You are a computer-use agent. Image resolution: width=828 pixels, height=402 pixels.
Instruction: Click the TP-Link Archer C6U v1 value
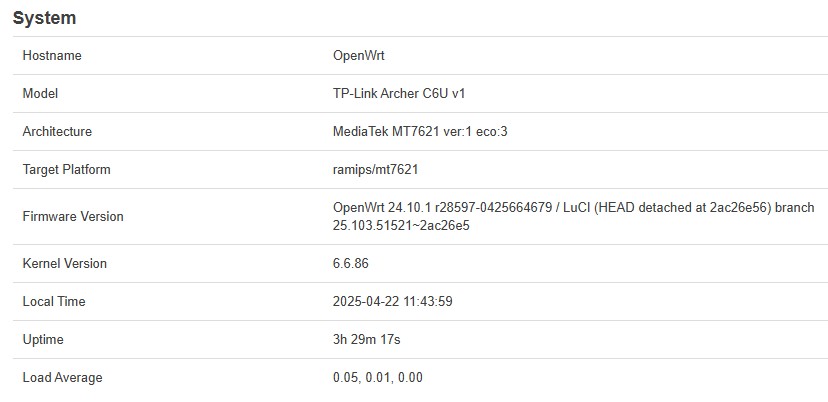pyautogui.click(x=399, y=94)
